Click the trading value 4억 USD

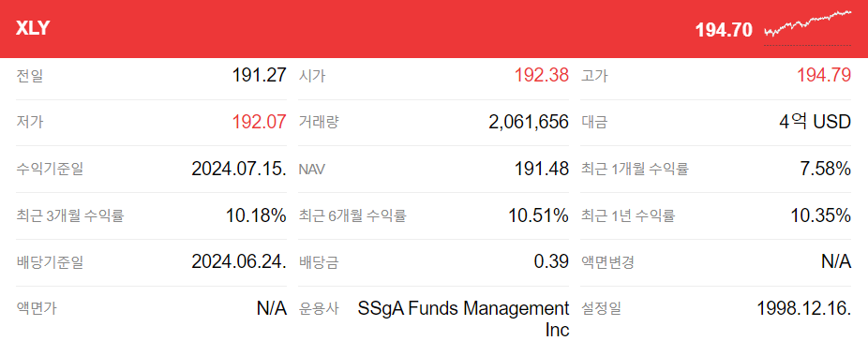815,122
